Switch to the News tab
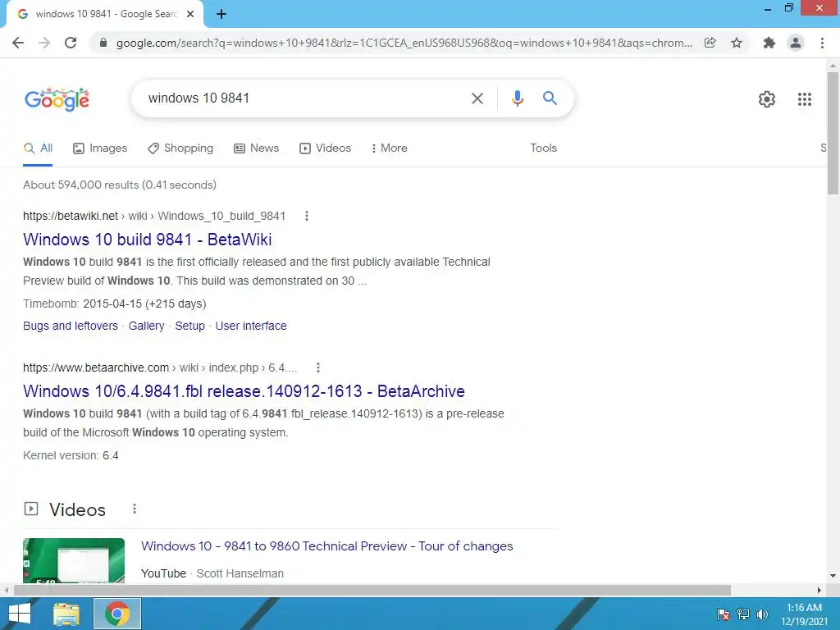The height and width of the screenshot is (630, 840). click(x=257, y=148)
